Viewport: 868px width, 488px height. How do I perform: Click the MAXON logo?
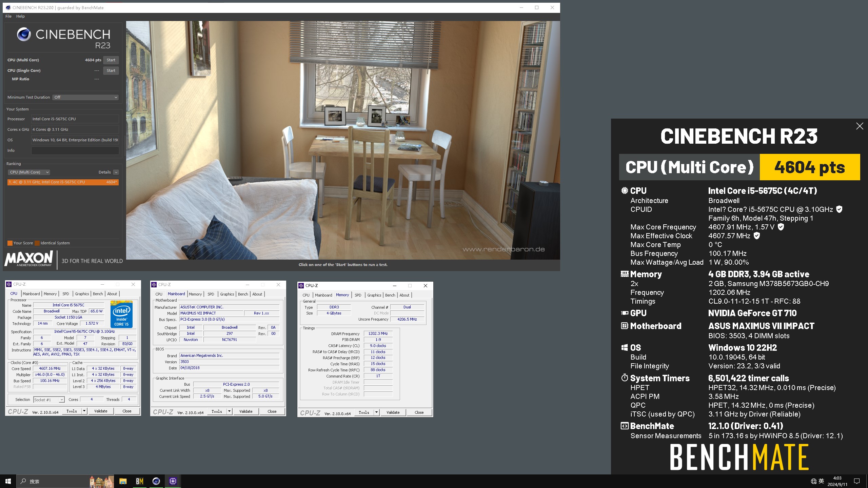tap(29, 259)
